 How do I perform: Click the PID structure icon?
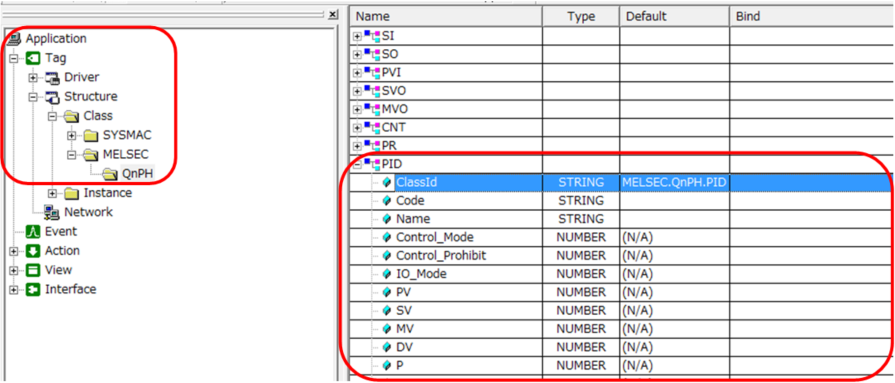pyautogui.click(x=372, y=165)
